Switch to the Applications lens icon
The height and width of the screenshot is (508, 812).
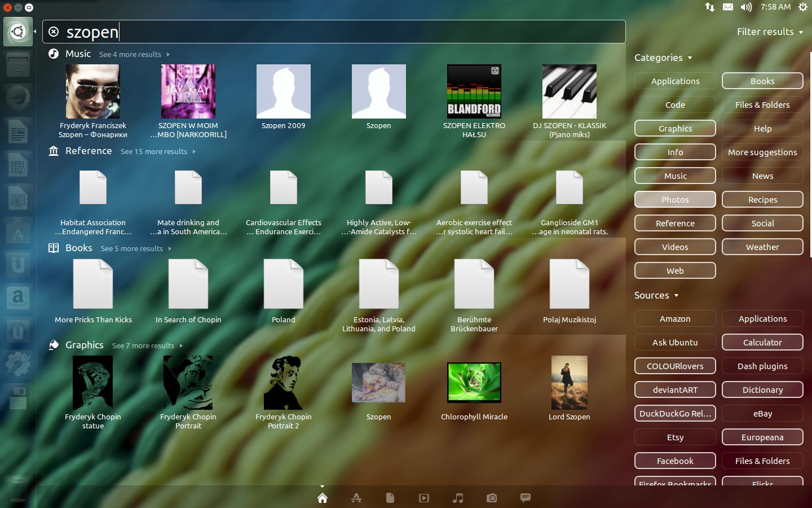tap(356, 498)
